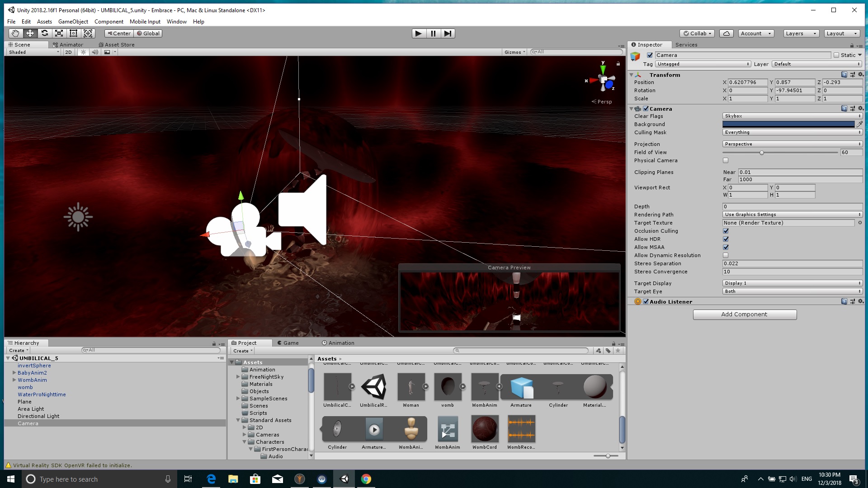Select the Move tool

pyautogui.click(x=30, y=33)
